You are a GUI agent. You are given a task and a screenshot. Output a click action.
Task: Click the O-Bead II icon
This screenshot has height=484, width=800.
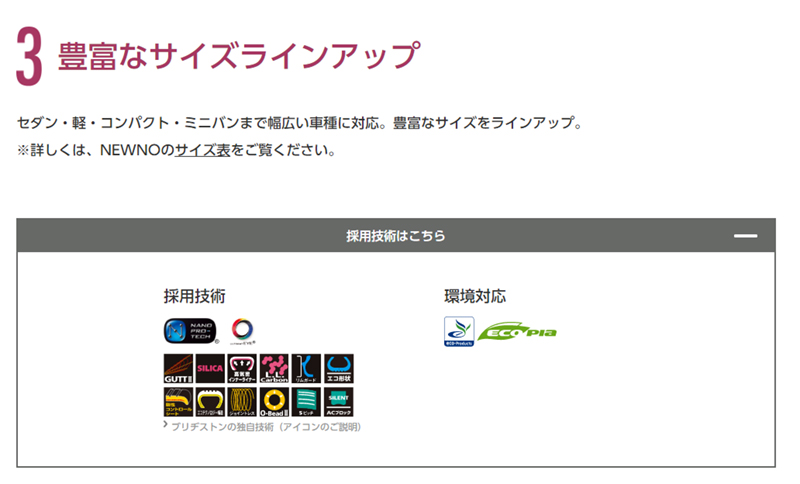[x=274, y=402]
